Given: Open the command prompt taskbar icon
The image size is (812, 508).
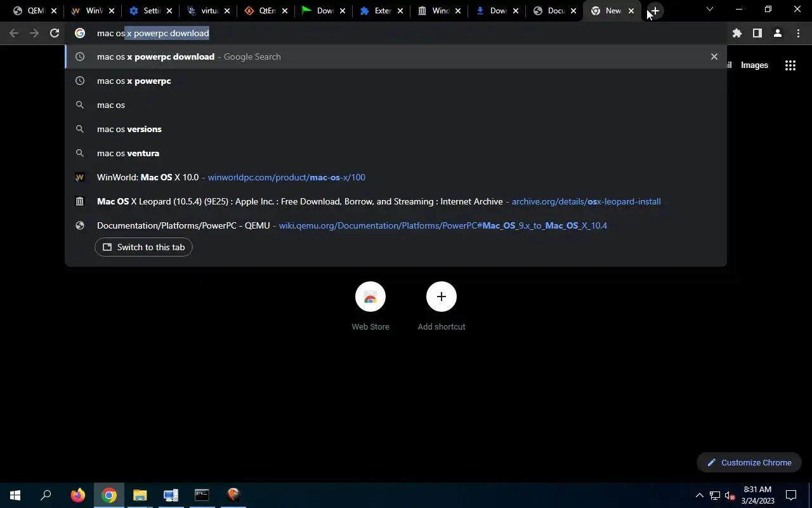Looking at the screenshot, I should pos(202,495).
